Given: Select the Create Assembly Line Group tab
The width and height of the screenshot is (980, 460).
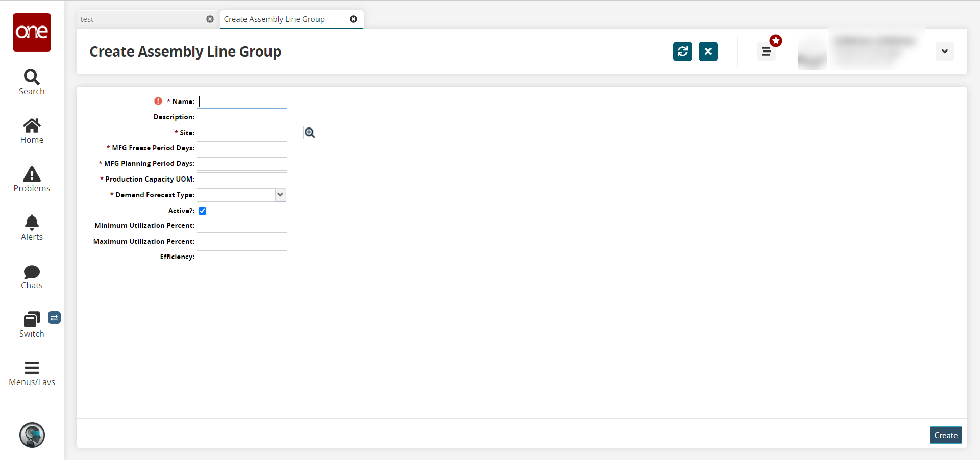Looking at the screenshot, I should [x=291, y=19].
